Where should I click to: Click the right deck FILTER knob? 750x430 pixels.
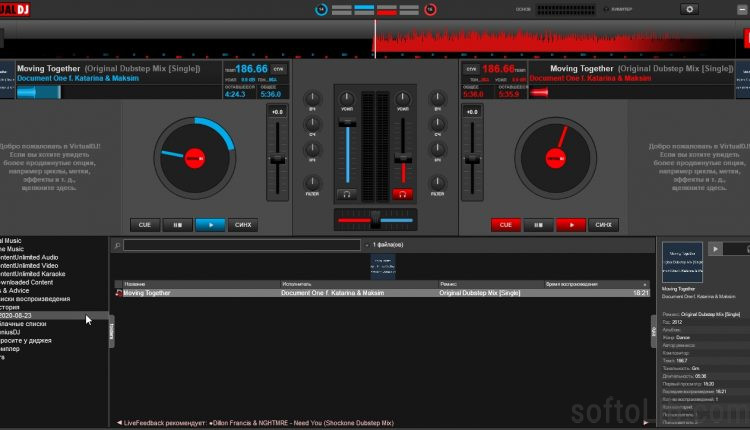point(437,182)
